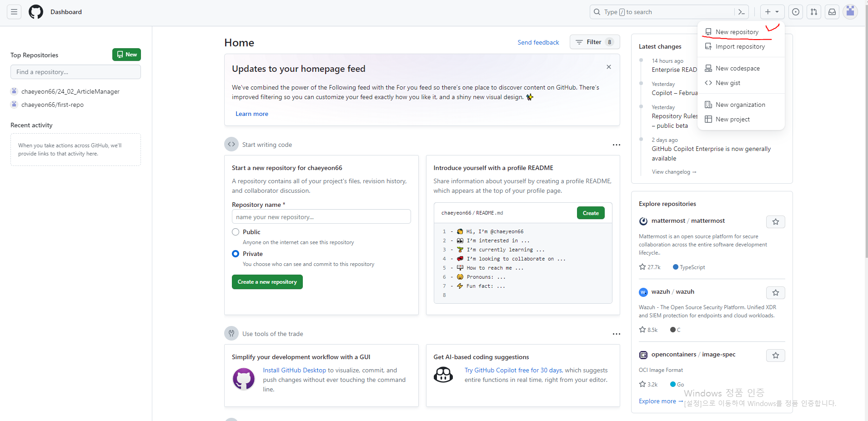Open the Learn more link
Viewport: 868px width, 421px height.
point(252,114)
